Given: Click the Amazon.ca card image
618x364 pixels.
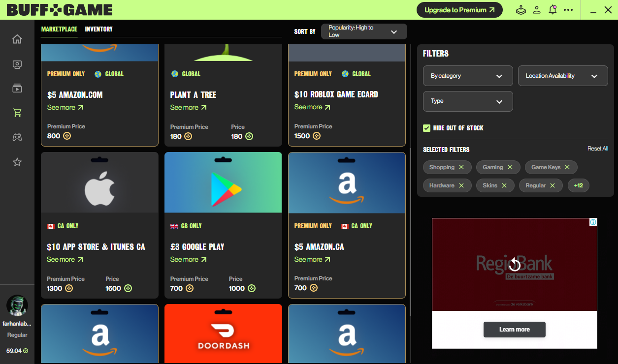Looking at the screenshot, I should (347, 182).
